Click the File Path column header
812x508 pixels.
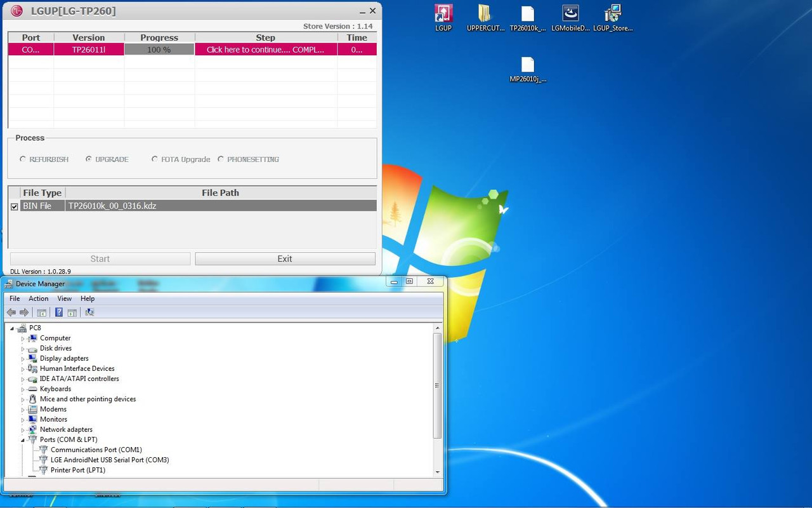click(221, 192)
